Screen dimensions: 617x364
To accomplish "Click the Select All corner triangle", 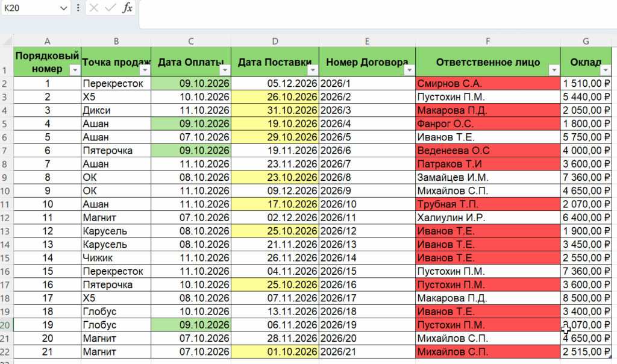I will pos(7,40).
